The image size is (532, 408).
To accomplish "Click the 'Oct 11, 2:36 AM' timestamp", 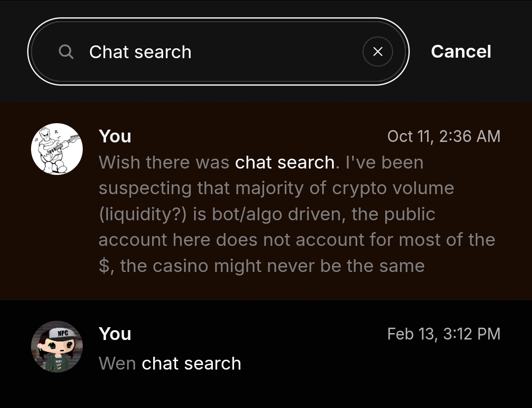I will pos(443,136).
